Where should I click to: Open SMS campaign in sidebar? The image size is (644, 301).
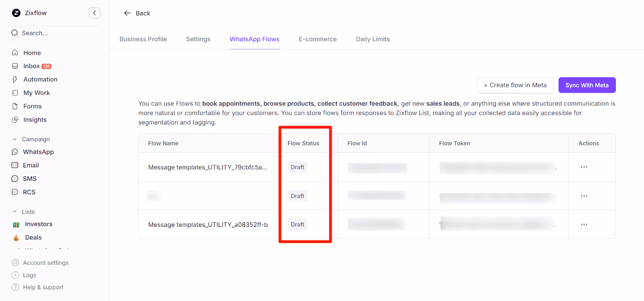(x=30, y=179)
